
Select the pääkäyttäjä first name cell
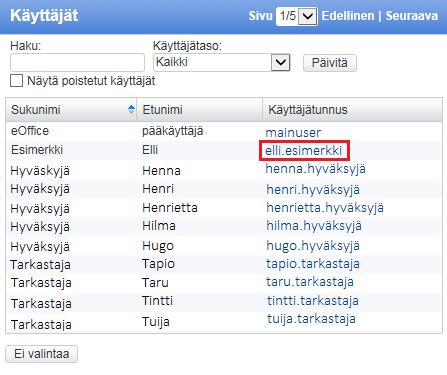173,131
